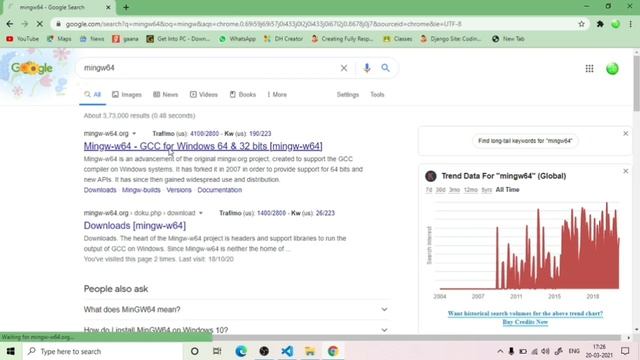Viewport: 640px width, 360px height.
Task: Open the Windows Start menu
Action: click(x=11, y=351)
